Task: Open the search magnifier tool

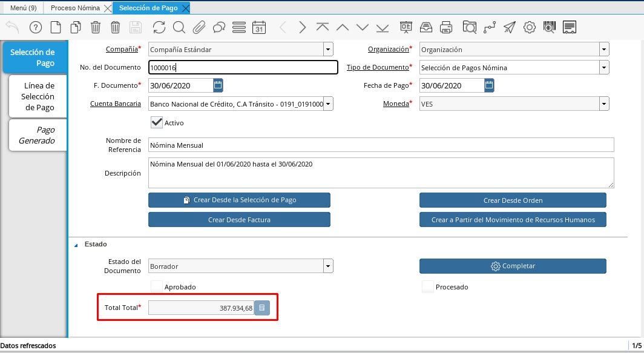Action: [179, 27]
